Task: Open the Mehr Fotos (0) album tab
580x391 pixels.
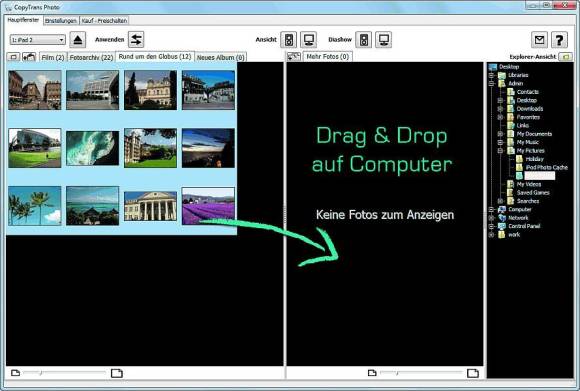Action: (x=328, y=57)
